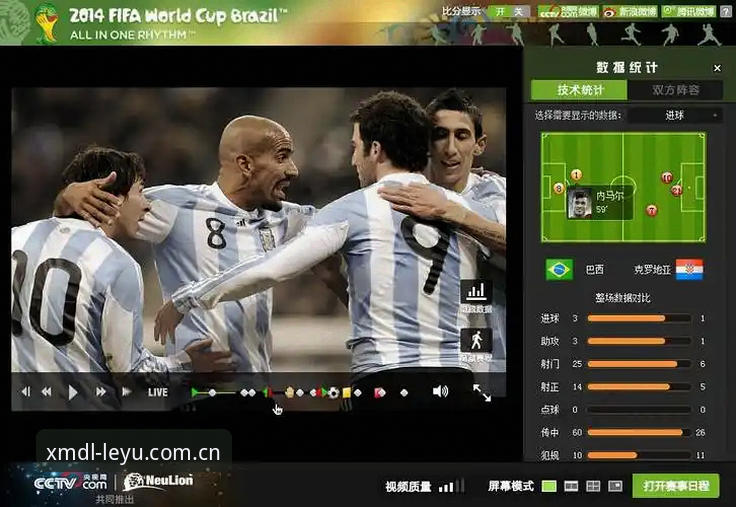Turn score display on (开)

(499, 11)
